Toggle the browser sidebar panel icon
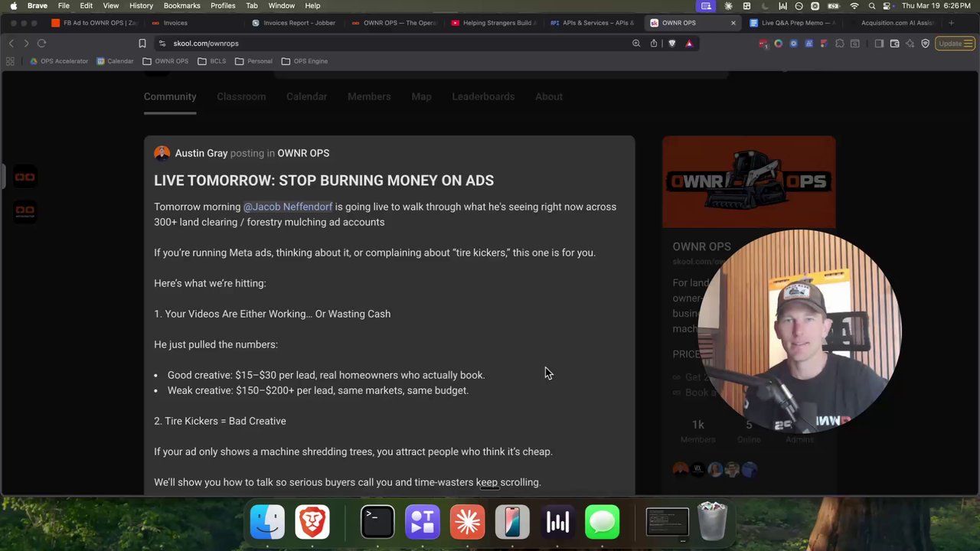Viewport: 980px width, 551px height. (x=878, y=44)
